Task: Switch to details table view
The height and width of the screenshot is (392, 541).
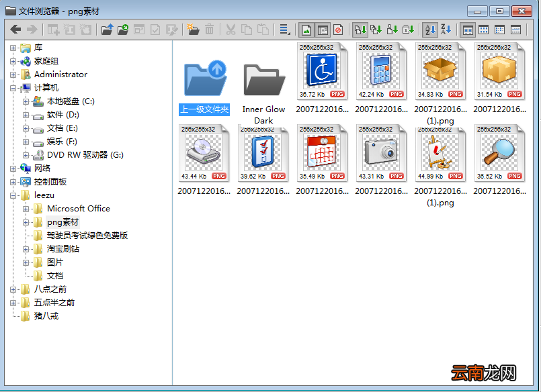Action: (x=516, y=30)
